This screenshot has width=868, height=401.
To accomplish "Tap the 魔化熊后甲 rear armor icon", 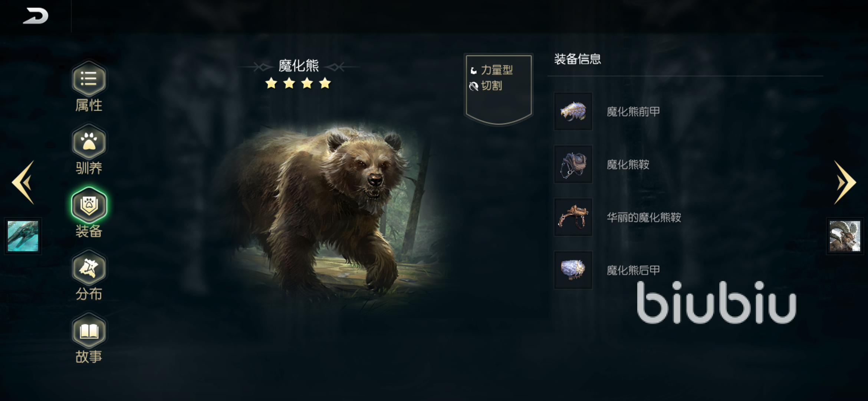I will point(573,270).
